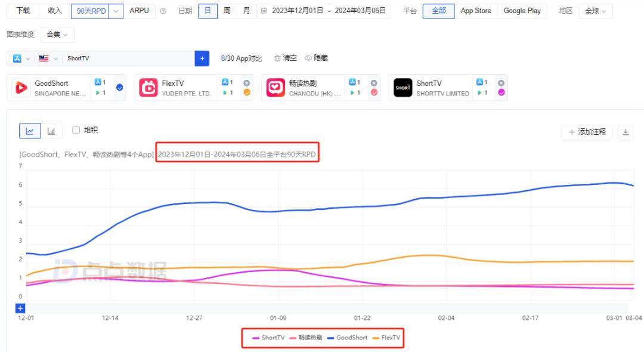The image size is (644, 352).
Task: Open the 畅读热剧 app name link
Action: point(303,84)
